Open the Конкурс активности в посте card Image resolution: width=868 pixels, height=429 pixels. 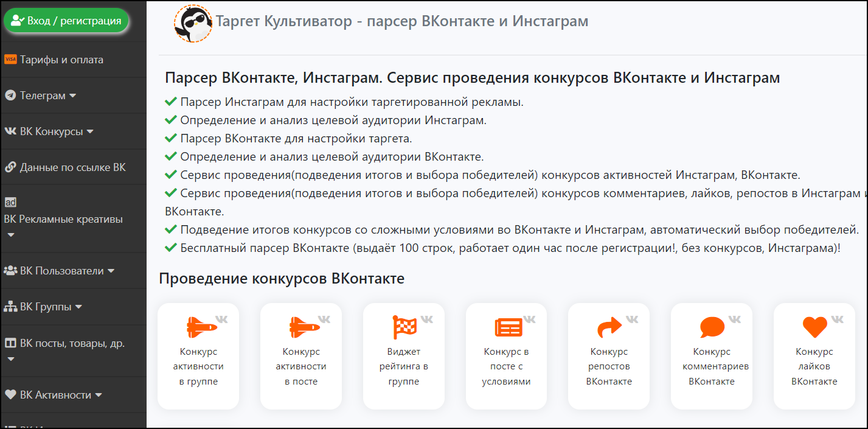point(301,356)
